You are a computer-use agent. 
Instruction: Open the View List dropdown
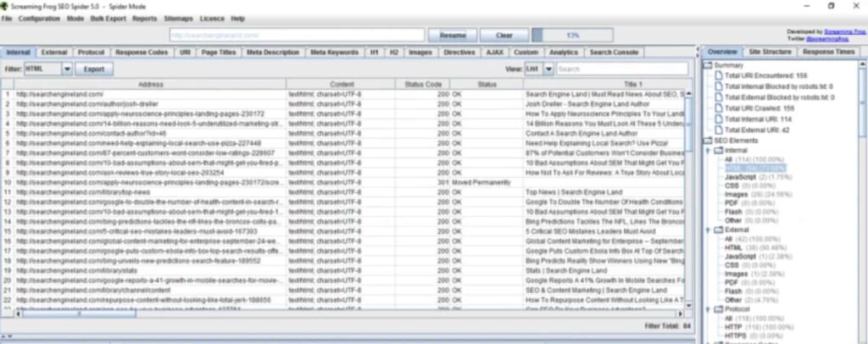click(x=548, y=69)
